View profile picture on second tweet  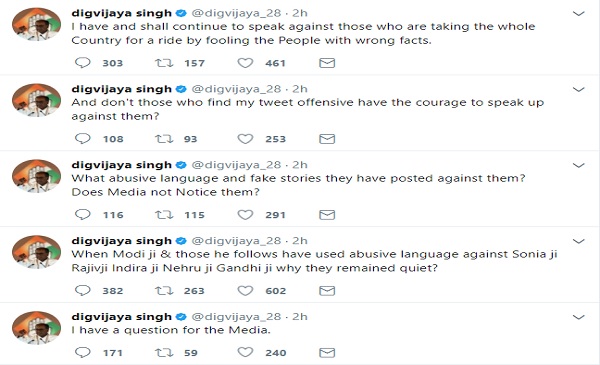pos(36,100)
